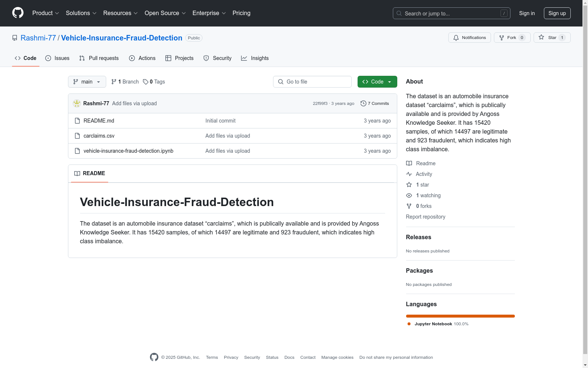588x368 pixels.
Task: Expand the Open Source menu
Action: (165, 13)
